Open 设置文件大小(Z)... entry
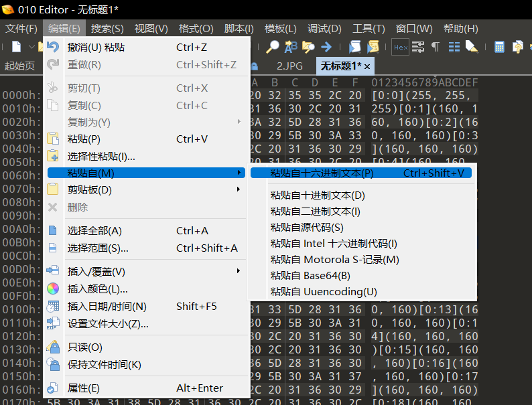The height and width of the screenshot is (405, 532). (x=146, y=324)
